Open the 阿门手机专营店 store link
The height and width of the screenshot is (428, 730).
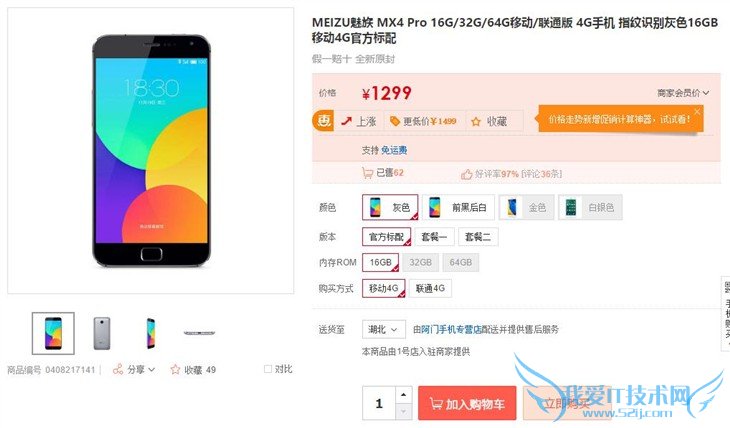[451, 329]
